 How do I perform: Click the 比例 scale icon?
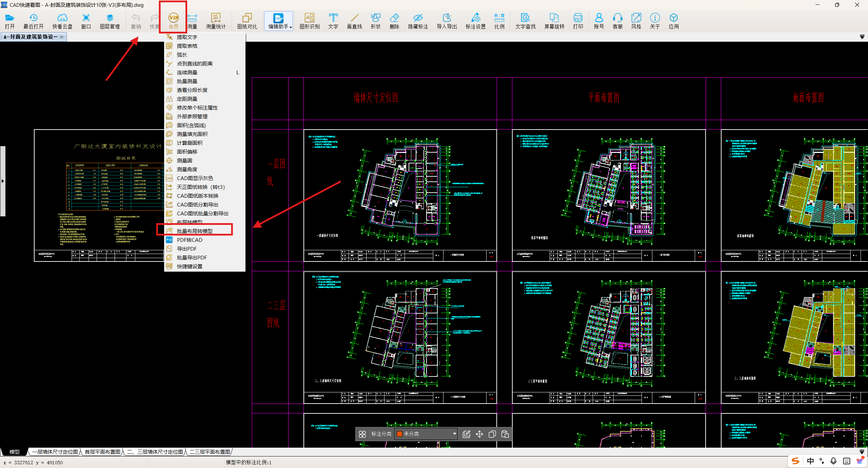pos(499,21)
